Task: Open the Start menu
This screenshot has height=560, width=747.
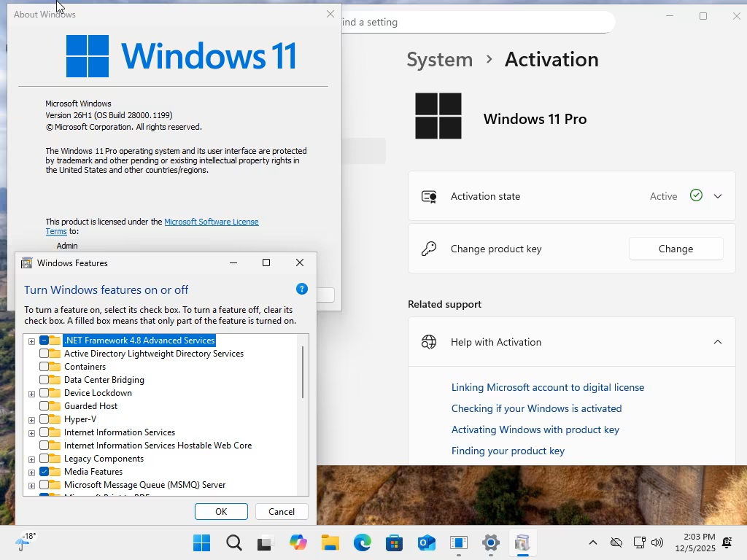Action: click(201, 542)
